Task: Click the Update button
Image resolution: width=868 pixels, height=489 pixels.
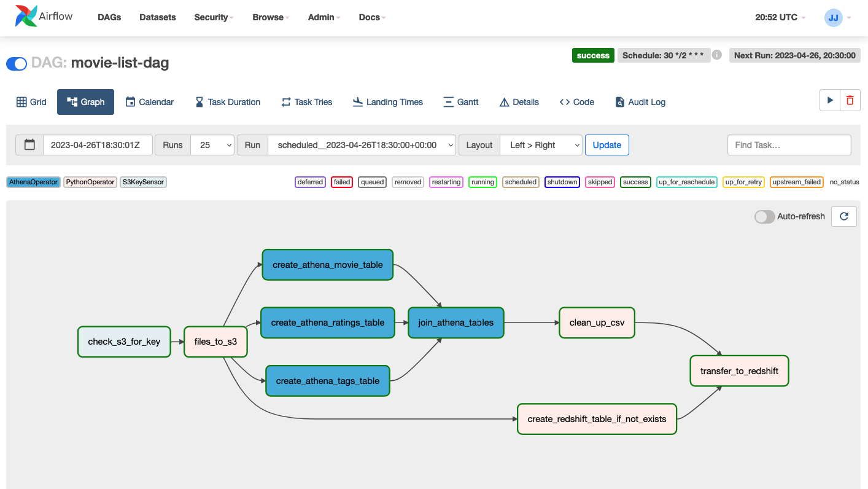Action: coord(606,145)
